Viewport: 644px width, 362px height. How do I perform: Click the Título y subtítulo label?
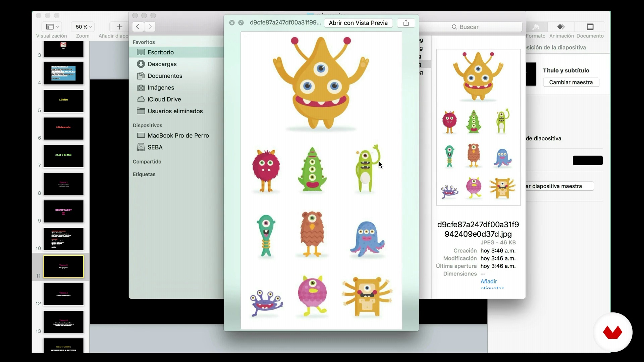[x=566, y=70]
